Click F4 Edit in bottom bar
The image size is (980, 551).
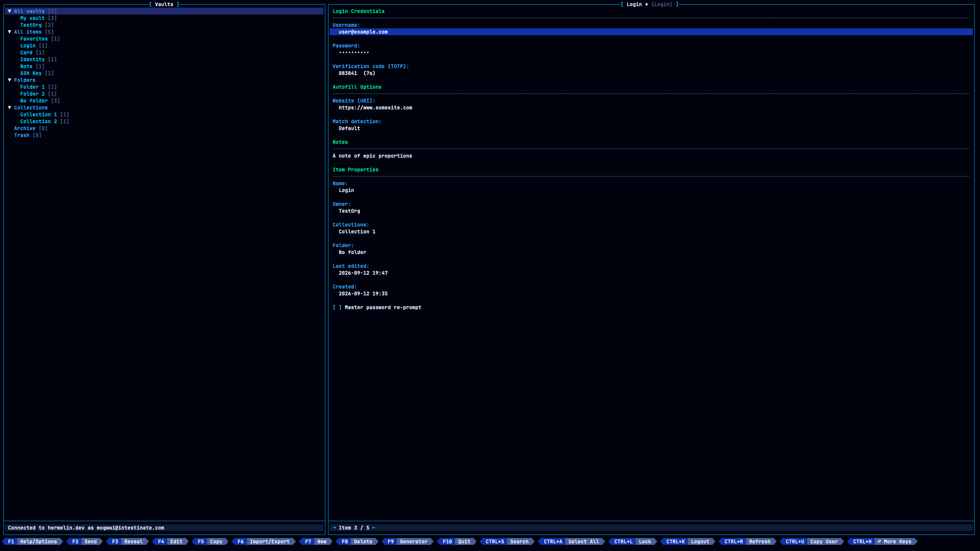tap(170, 542)
